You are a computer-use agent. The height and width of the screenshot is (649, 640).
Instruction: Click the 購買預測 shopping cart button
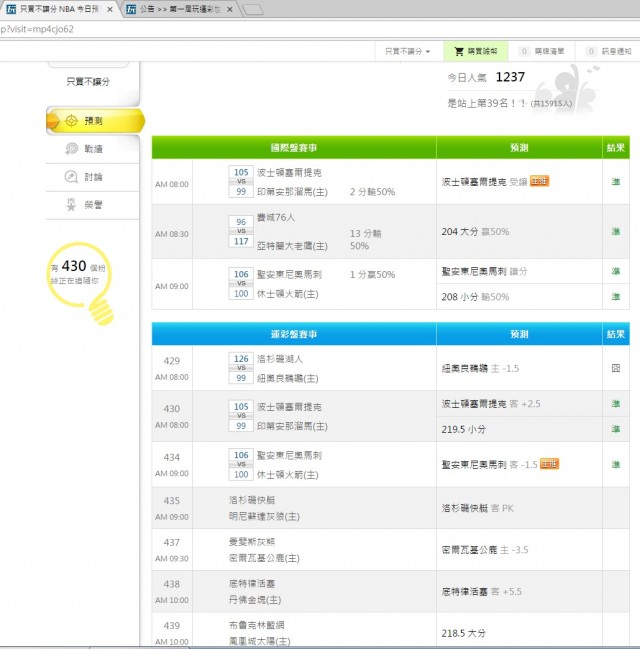tap(476, 51)
